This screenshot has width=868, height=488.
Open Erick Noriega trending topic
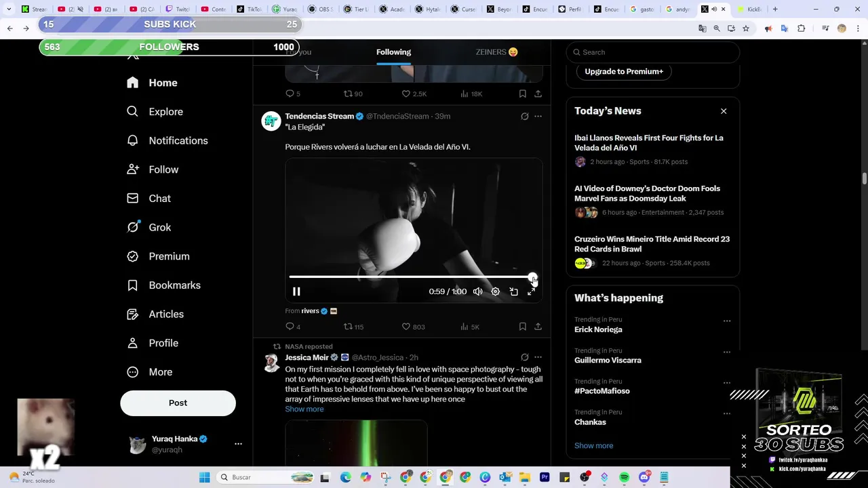(x=598, y=329)
